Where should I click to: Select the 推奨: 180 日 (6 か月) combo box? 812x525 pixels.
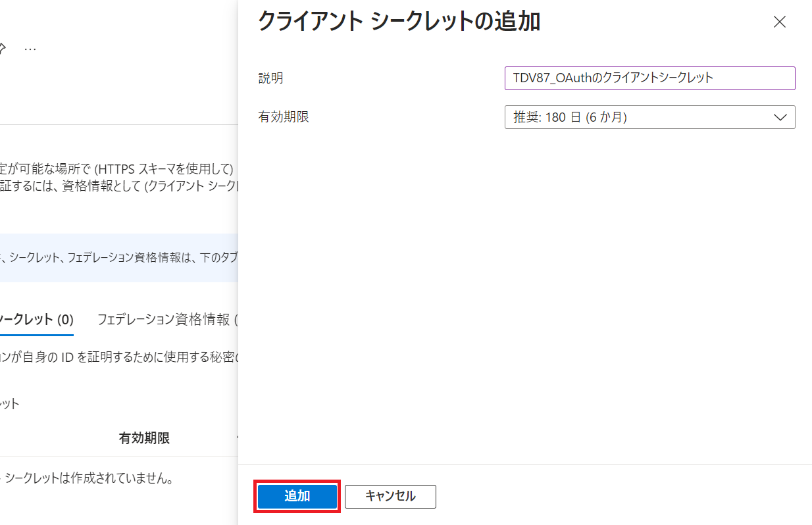pyautogui.click(x=649, y=117)
